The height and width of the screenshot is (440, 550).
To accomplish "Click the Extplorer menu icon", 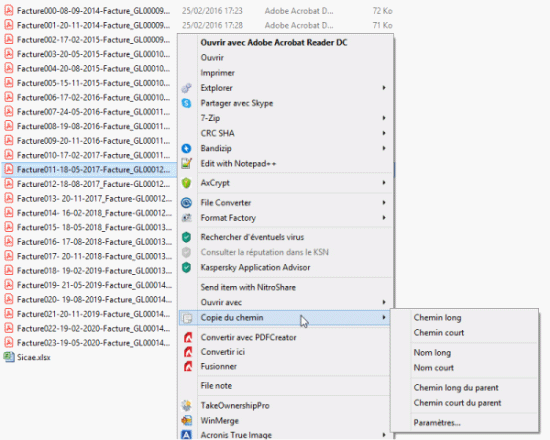I will click(x=186, y=88).
